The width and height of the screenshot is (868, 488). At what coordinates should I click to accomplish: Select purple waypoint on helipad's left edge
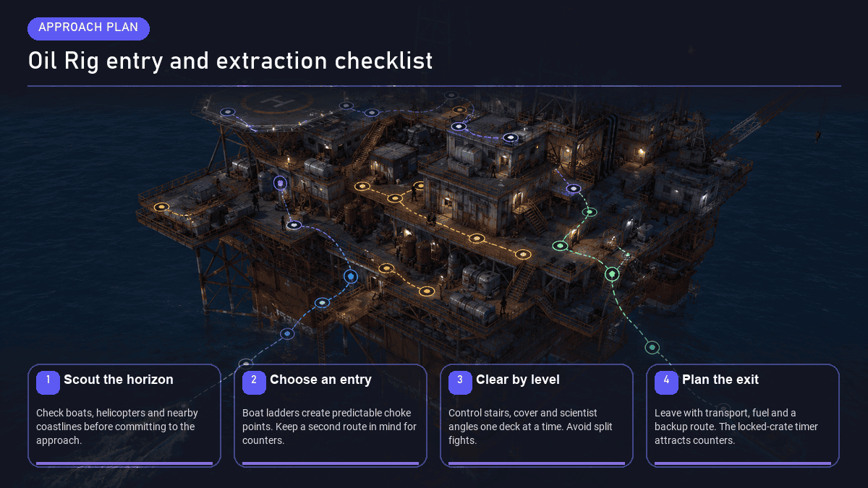(x=228, y=112)
